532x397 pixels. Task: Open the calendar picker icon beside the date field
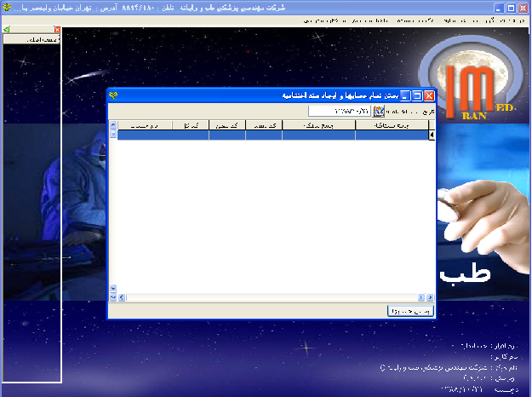coord(378,111)
